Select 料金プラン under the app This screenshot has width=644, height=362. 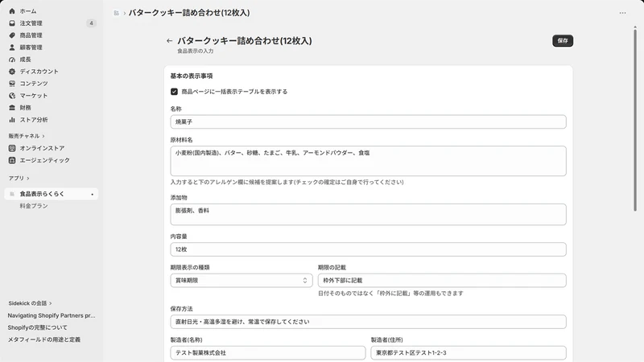click(34, 206)
